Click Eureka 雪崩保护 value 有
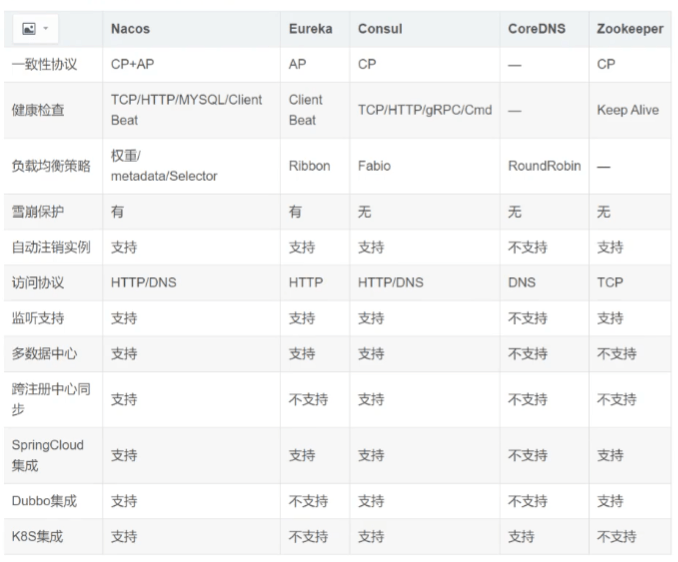Screen dimensions: 678x562 coord(295,212)
